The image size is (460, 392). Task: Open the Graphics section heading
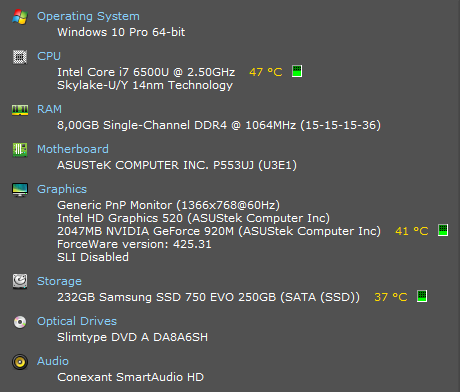(x=62, y=189)
